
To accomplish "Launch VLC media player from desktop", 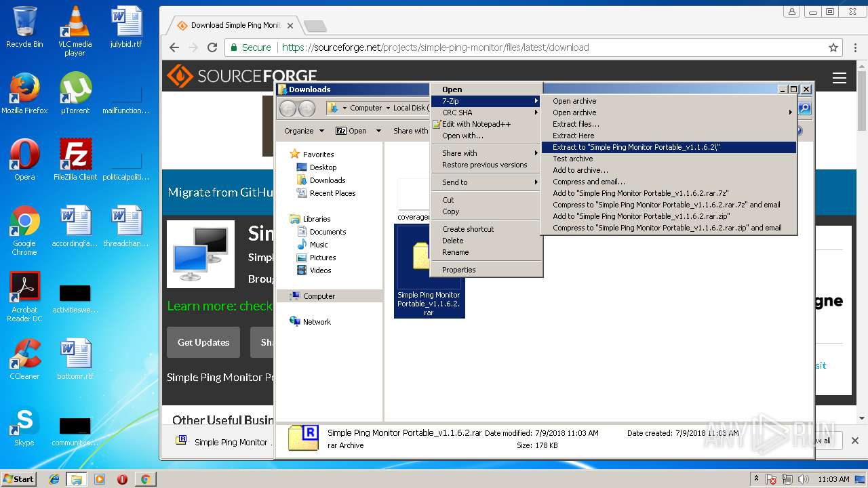I will point(75,31).
